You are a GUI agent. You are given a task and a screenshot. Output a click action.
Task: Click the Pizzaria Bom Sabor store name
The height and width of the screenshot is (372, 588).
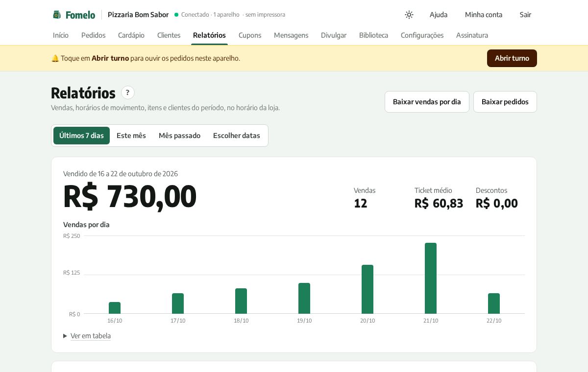click(138, 15)
